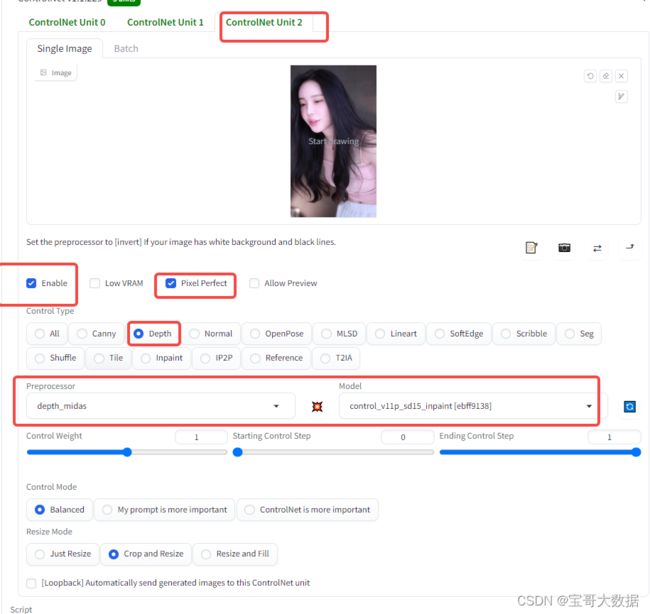Select the Depth control type
The image size is (650, 614).
[154, 334]
